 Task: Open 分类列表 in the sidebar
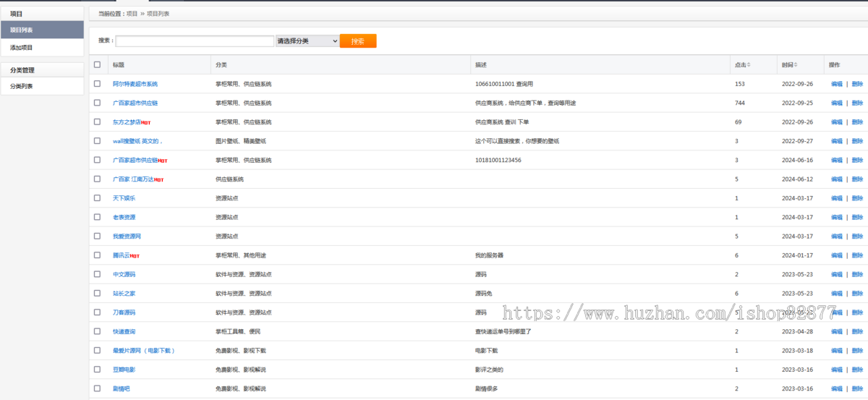pyautogui.click(x=42, y=86)
